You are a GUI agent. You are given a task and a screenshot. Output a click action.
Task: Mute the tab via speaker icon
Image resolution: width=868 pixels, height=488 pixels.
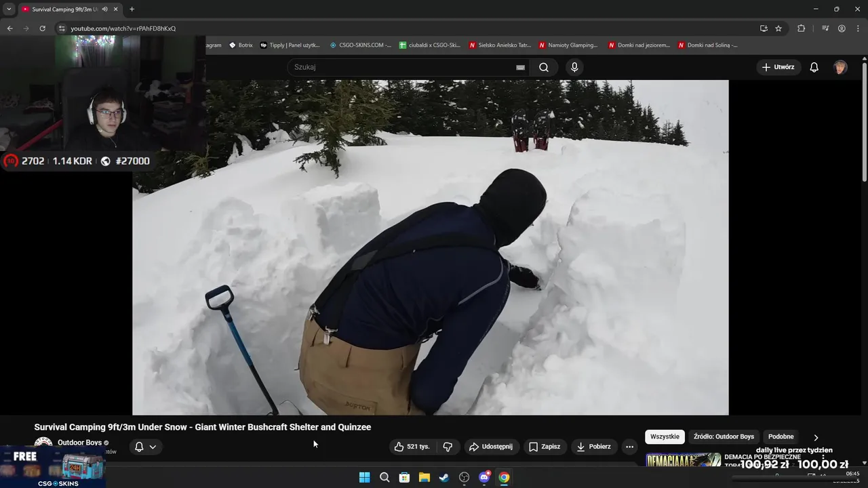[104, 9]
